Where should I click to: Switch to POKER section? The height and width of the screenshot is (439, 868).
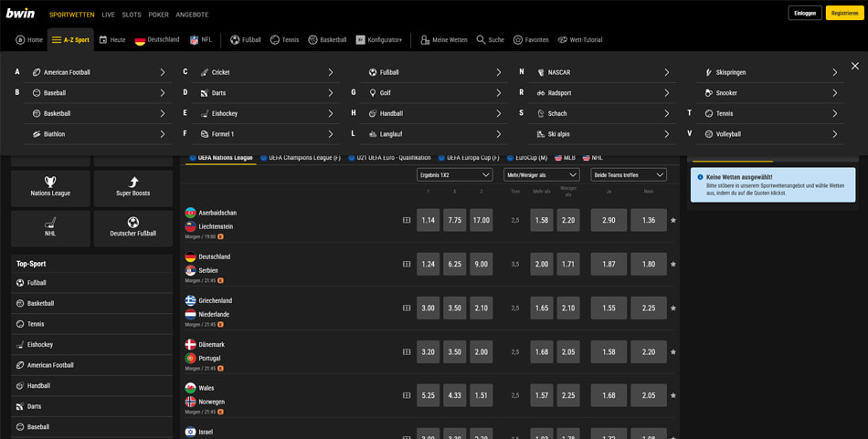coord(158,15)
